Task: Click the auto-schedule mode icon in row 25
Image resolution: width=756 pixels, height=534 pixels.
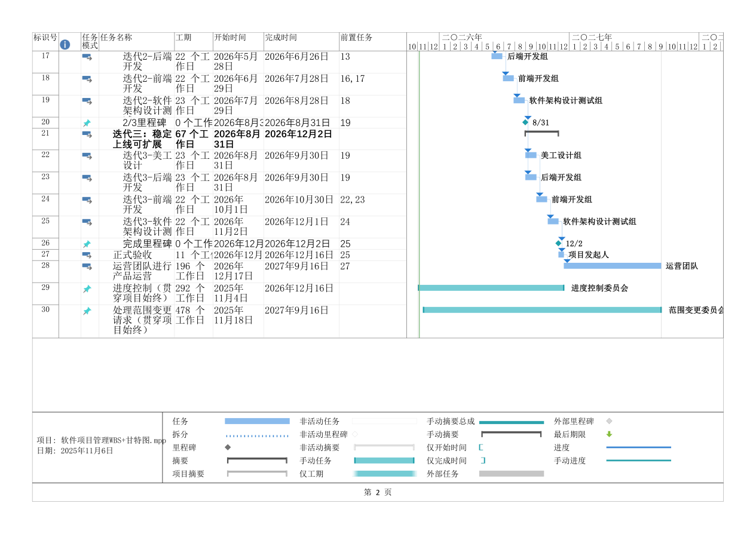Action: 87,222
